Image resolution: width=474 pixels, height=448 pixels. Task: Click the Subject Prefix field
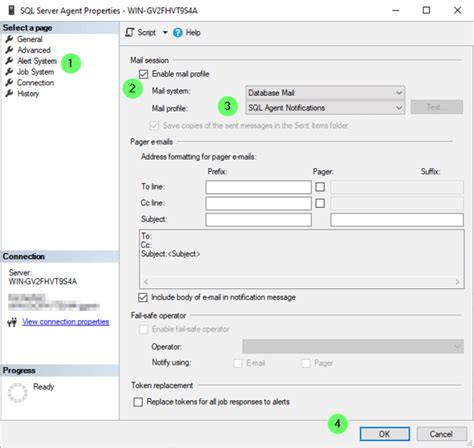click(258, 220)
